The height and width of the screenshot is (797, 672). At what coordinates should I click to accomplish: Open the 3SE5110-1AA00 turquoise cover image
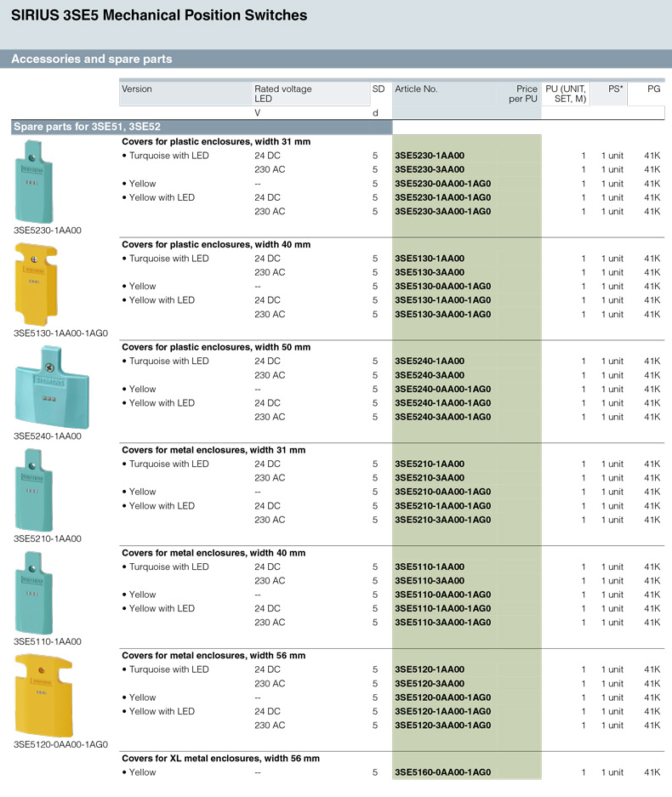33,595
